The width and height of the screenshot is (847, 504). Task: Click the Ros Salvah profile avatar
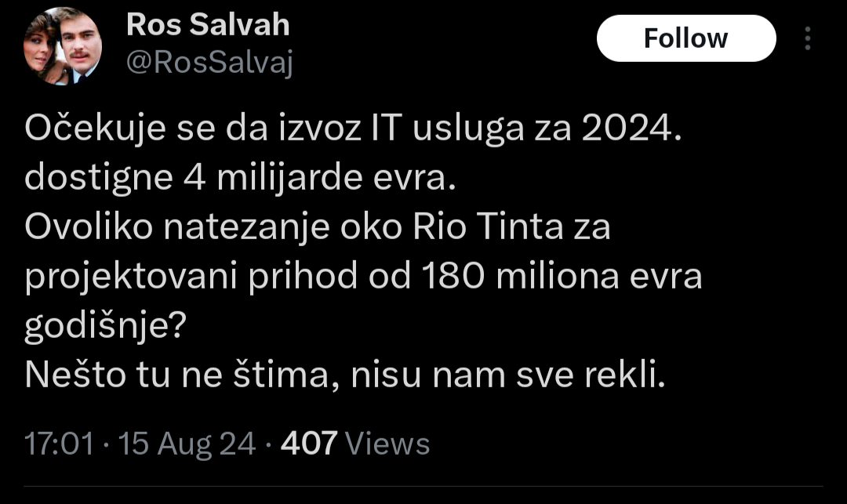[x=64, y=46]
